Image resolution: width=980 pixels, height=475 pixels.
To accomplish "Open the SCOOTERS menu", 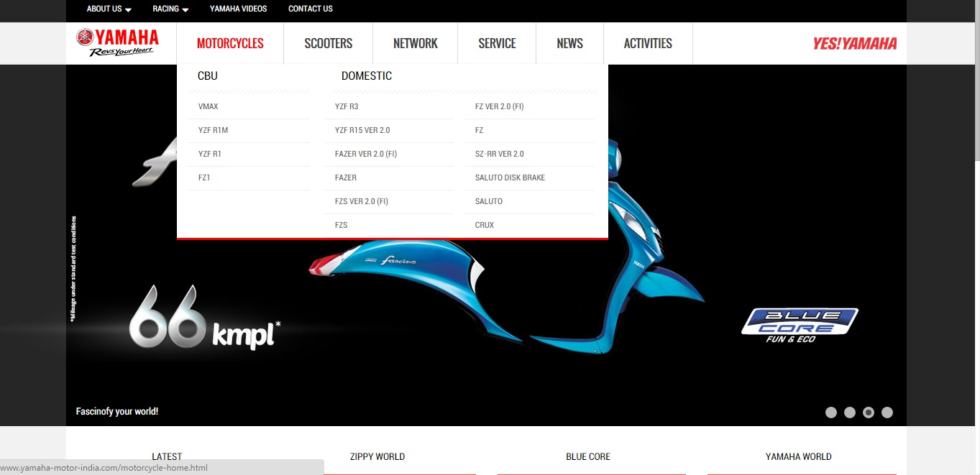I will [x=329, y=43].
